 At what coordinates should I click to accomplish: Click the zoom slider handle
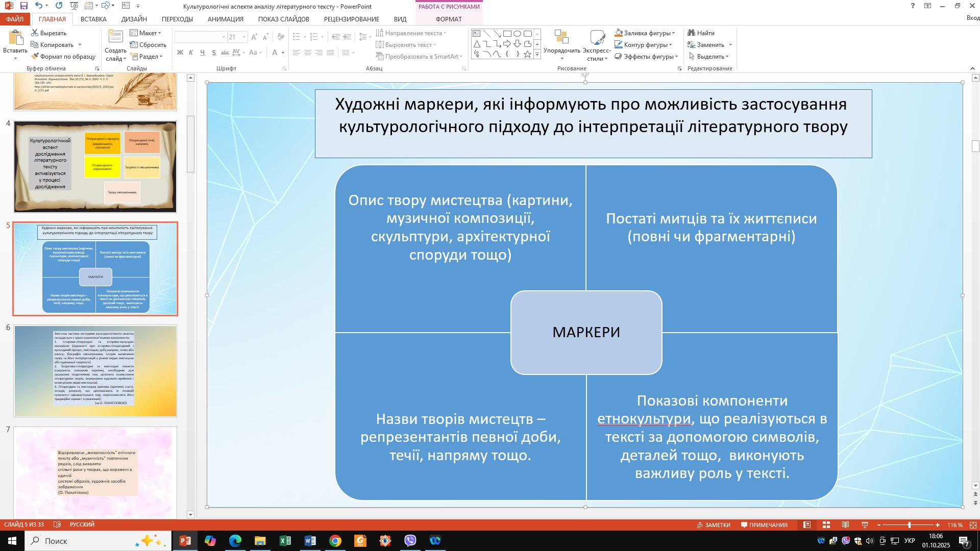pyautogui.click(x=909, y=525)
